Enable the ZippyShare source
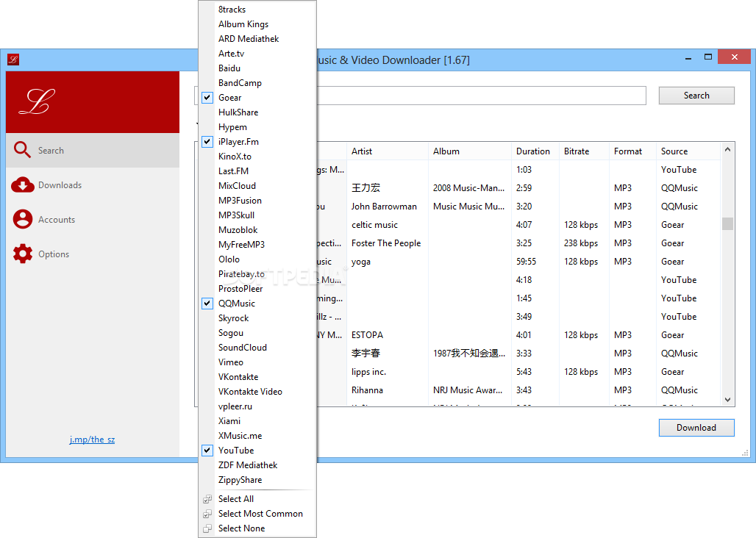Image resolution: width=756 pixels, height=538 pixels. [257, 480]
